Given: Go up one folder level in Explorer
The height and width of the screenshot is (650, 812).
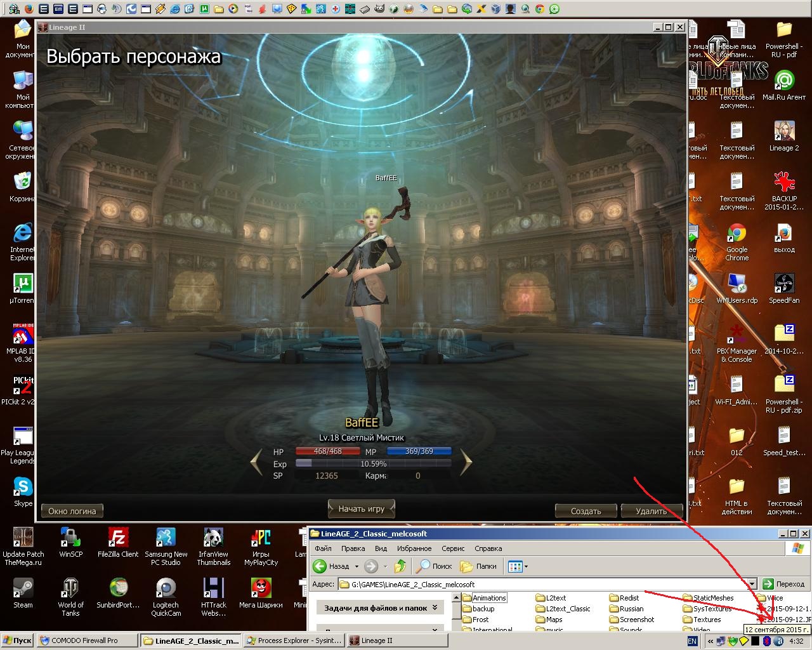Looking at the screenshot, I should (400, 566).
